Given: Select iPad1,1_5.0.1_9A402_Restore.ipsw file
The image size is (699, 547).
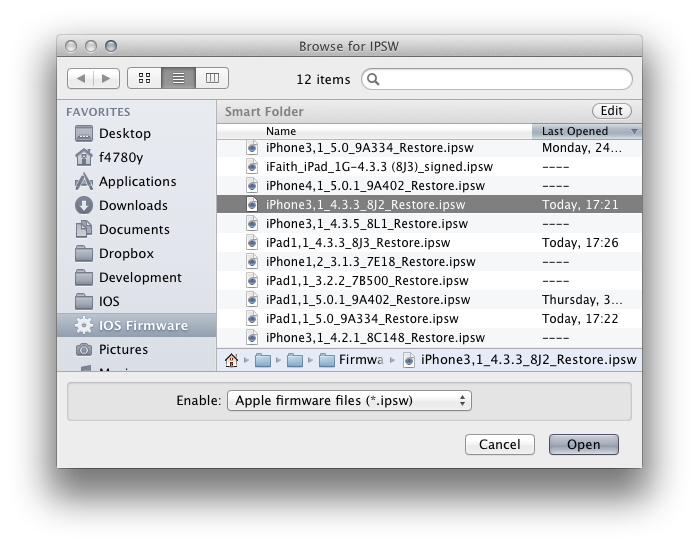Looking at the screenshot, I should click(429, 300).
